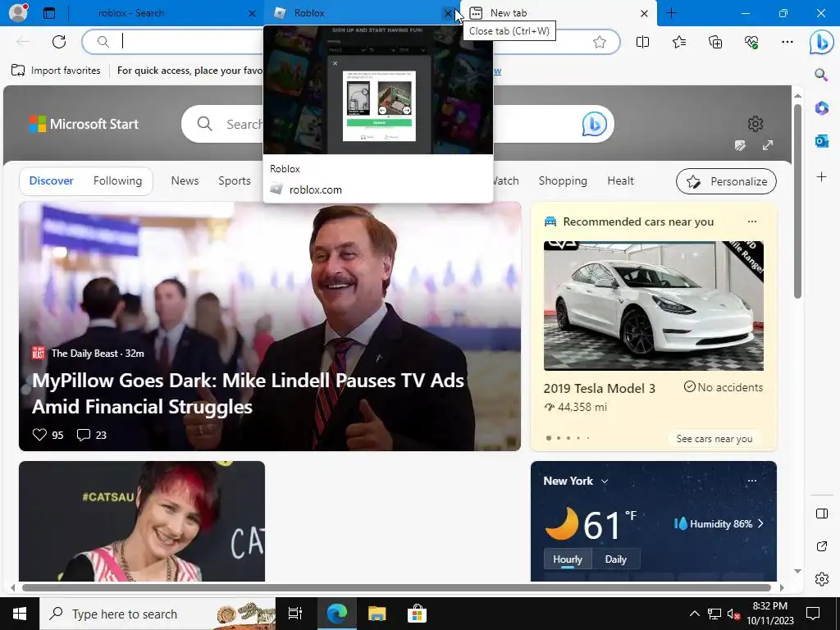
Task: Open the Windows Start menu
Action: click(20, 614)
